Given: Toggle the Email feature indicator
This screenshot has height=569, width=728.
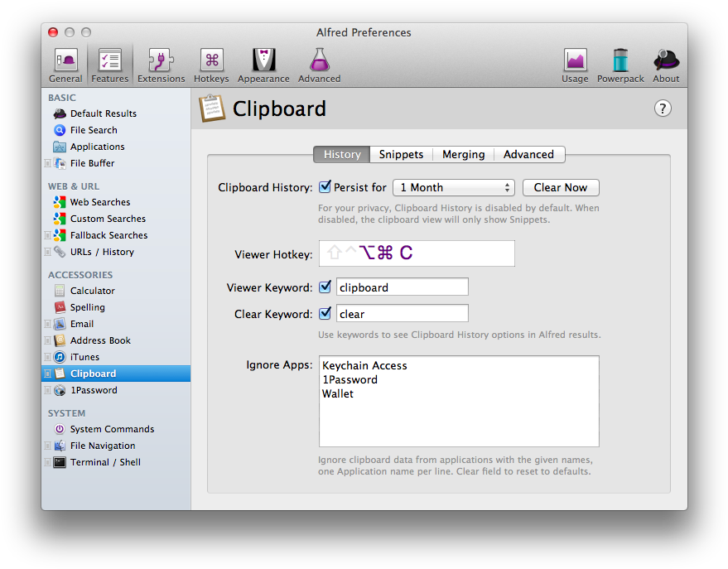Looking at the screenshot, I should (47, 324).
